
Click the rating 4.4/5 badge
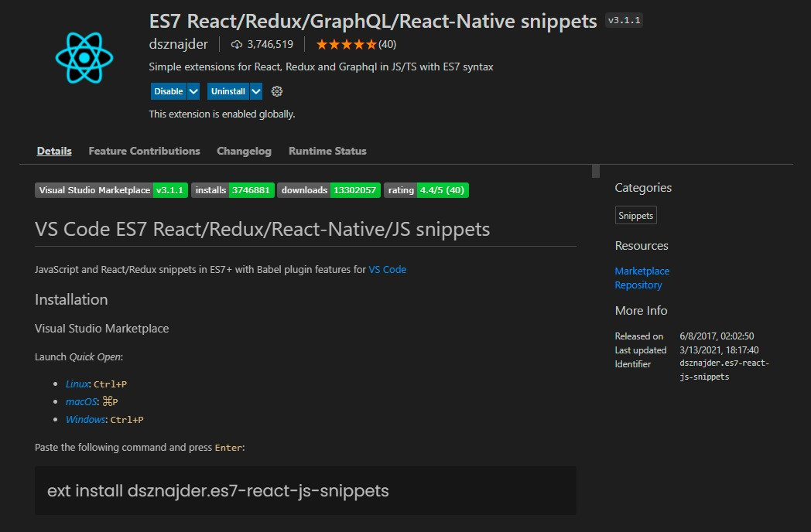(x=426, y=190)
